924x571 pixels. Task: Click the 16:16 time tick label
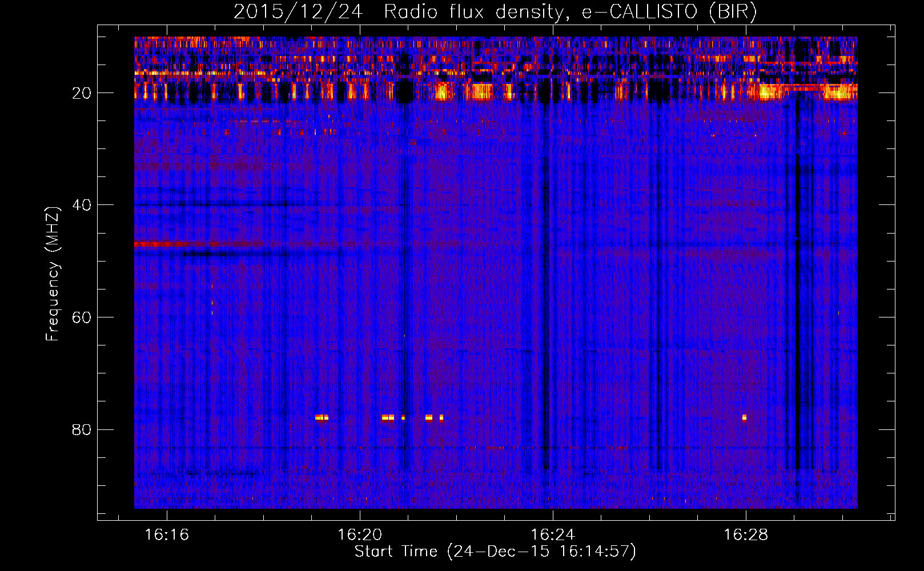(167, 534)
